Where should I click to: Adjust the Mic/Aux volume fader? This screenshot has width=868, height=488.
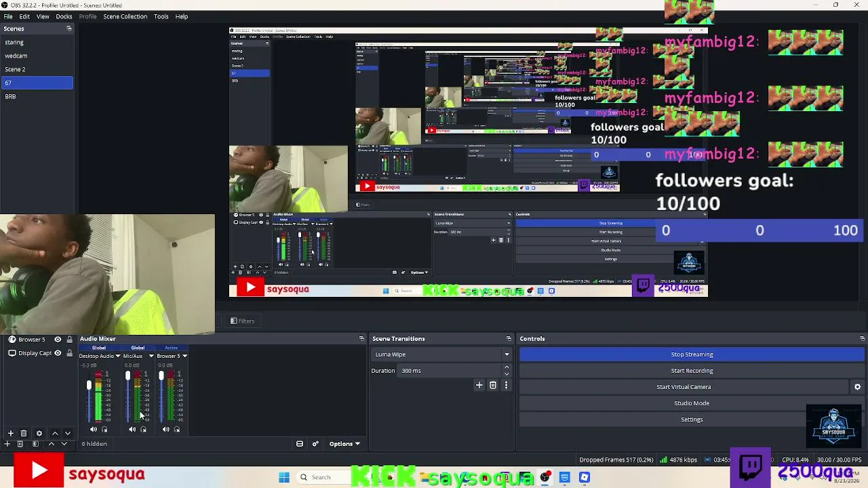(x=127, y=376)
